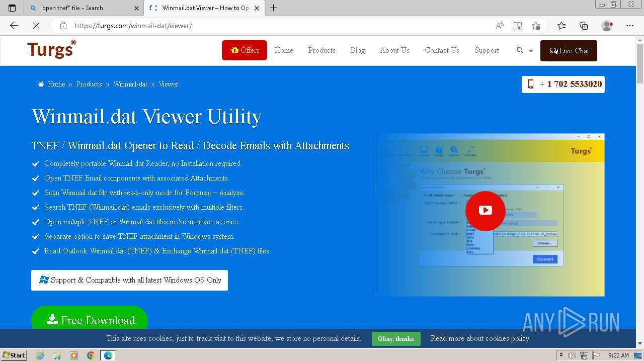This screenshot has height=362, width=644.
Task: Start a Live Chat
Action: click(569, 51)
